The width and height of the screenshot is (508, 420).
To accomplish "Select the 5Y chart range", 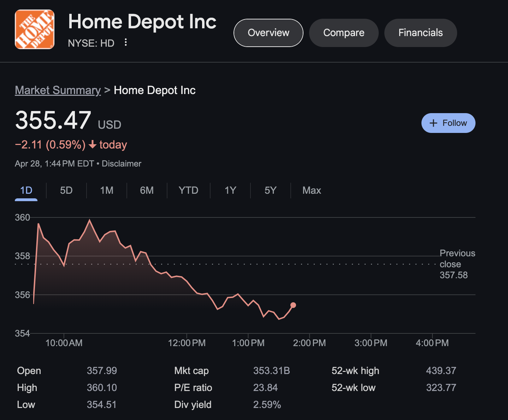I will coord(271,191).
